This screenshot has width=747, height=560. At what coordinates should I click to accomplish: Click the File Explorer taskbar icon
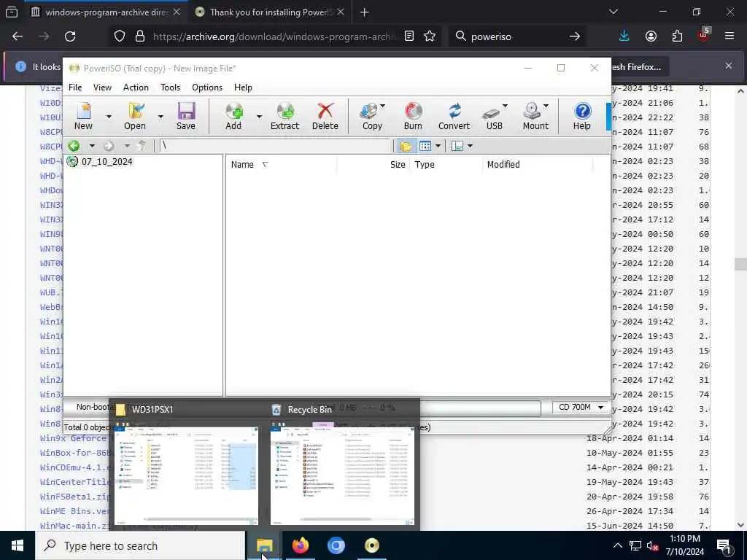pos(264,545)
